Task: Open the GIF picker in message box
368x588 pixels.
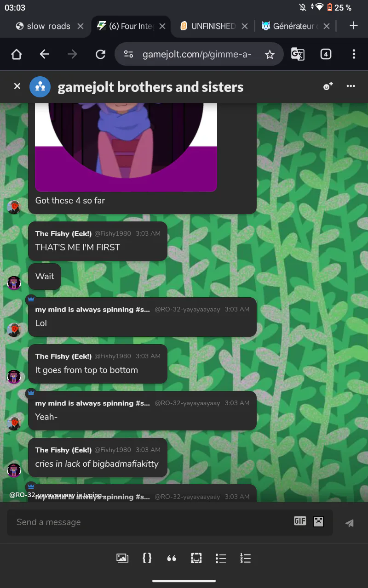Action: point(300,521)
